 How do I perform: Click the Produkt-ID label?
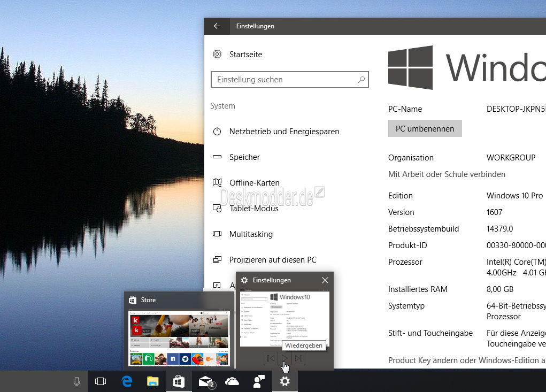[407, 245]
